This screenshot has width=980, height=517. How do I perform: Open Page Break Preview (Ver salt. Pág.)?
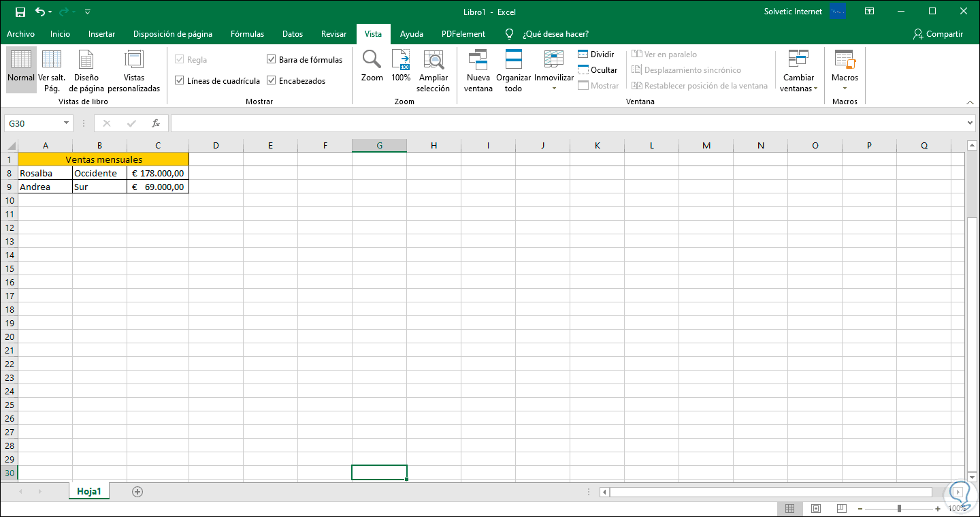(52, 69)
